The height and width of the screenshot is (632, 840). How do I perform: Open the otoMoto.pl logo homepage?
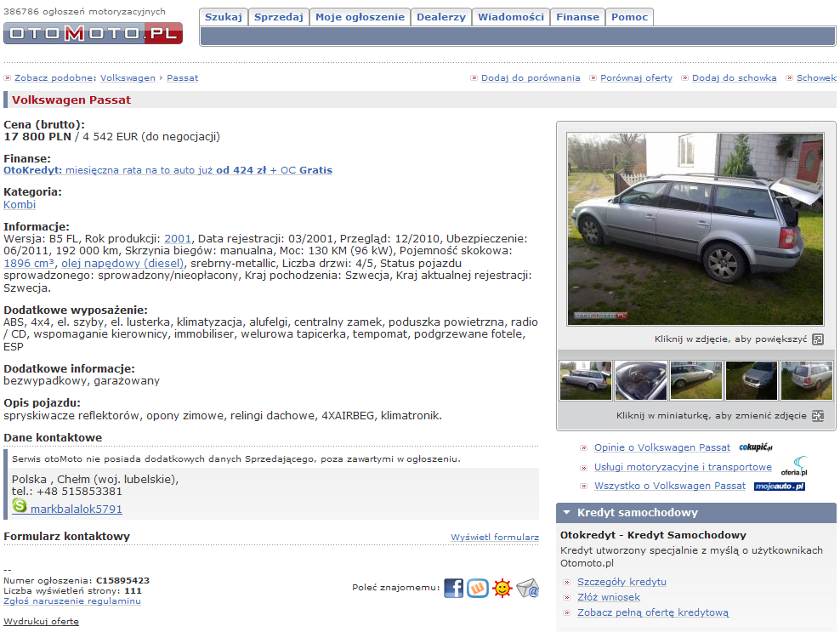click(93, 33)
